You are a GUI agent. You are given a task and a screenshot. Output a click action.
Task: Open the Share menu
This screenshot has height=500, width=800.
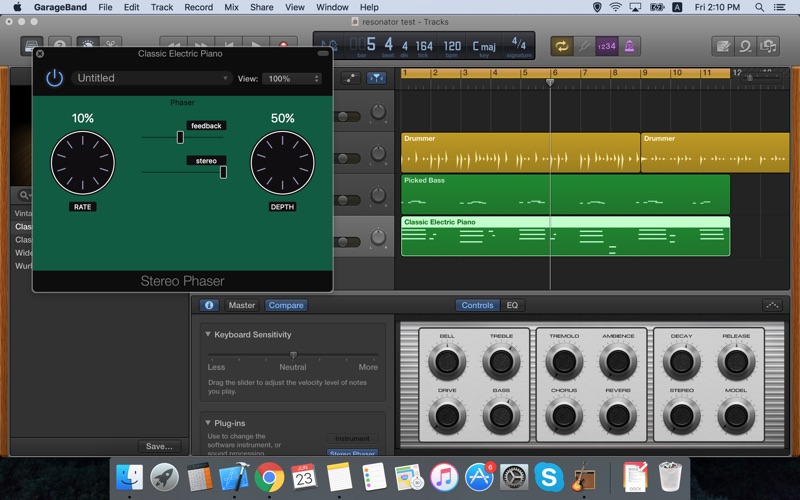tap(261, 7)
